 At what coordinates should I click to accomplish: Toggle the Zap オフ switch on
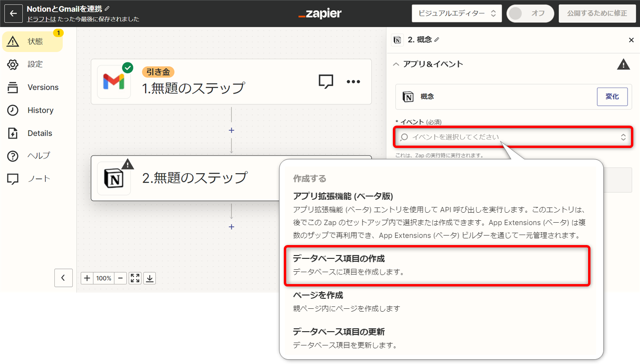530,13
